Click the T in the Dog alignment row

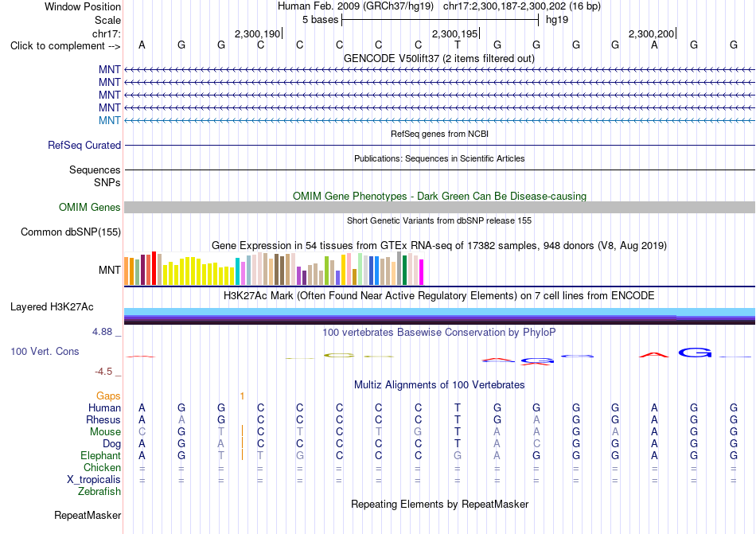pyautogui.click(x=457, y=443)
